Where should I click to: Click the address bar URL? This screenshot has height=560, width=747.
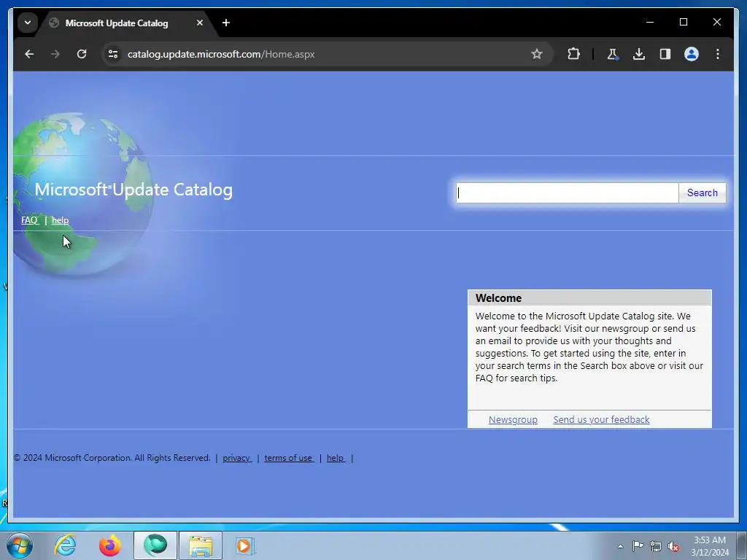coord(221,54)
